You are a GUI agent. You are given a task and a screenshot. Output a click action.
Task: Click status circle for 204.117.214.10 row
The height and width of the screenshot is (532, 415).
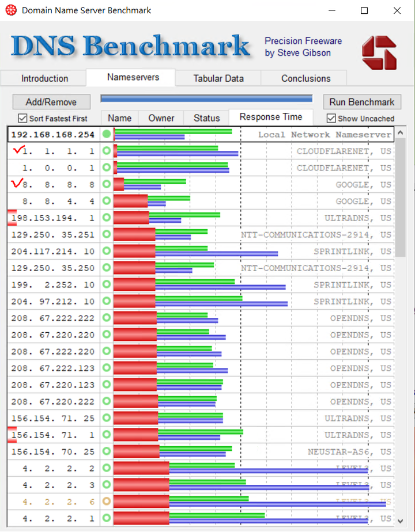click(107, 251)
